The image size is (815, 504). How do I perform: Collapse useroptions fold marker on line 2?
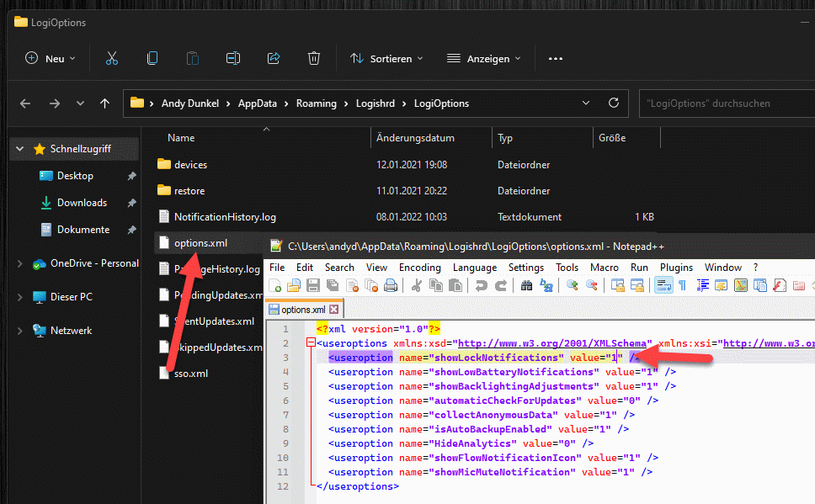coord(311,342)
